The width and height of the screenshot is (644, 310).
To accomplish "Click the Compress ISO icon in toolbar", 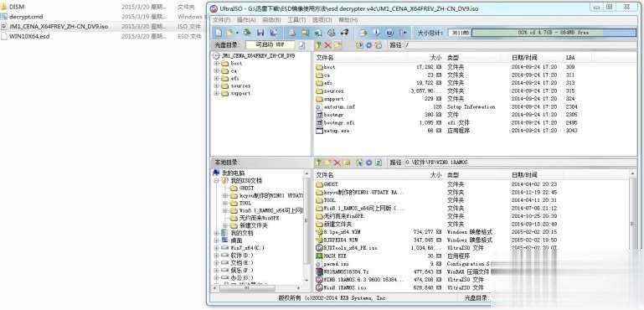I will point(318,33).
